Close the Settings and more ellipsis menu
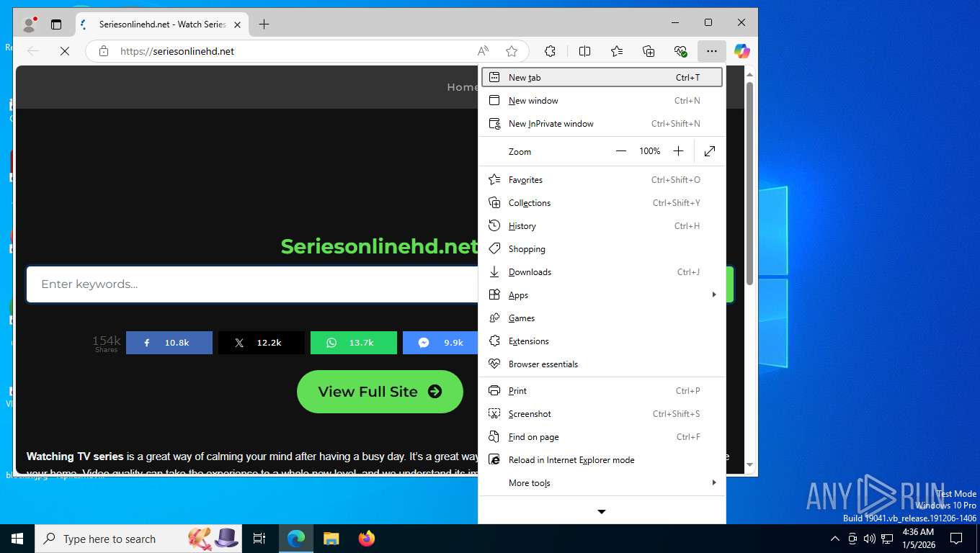Image resolution: width=980 pixels, height=553 pixels. pyautogui.click(x=712, y=51)
